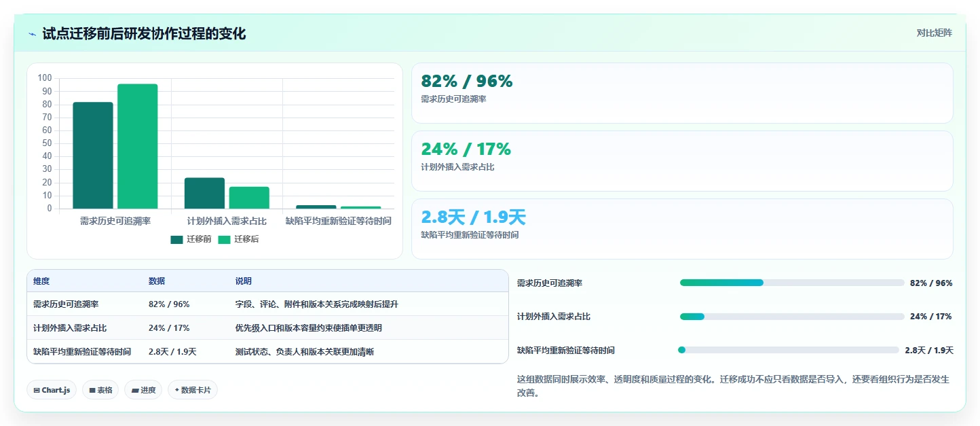Click the 说明 column header
Screen dimensions: 980x426
244,281
